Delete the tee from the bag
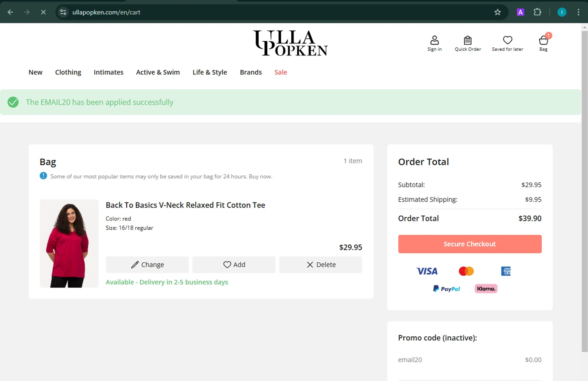Viewport: 588px width, 381px height. pyautogui.click(x=321, y=265)
